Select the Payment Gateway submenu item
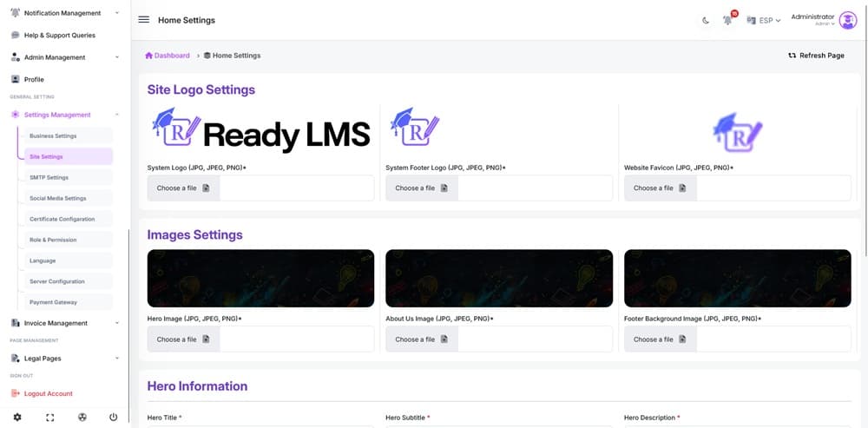Image resolution: width=868 pixels, height=428 pixels. tap(68, 302)
